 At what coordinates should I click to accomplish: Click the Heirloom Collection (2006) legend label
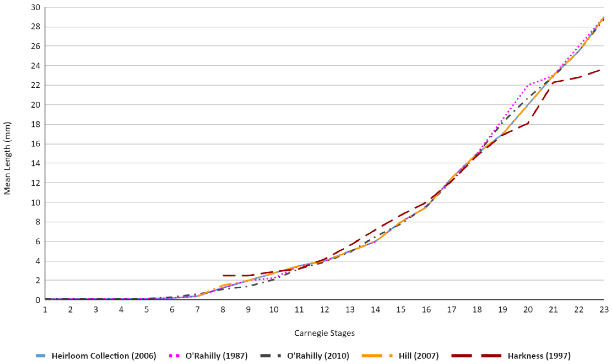104,356
